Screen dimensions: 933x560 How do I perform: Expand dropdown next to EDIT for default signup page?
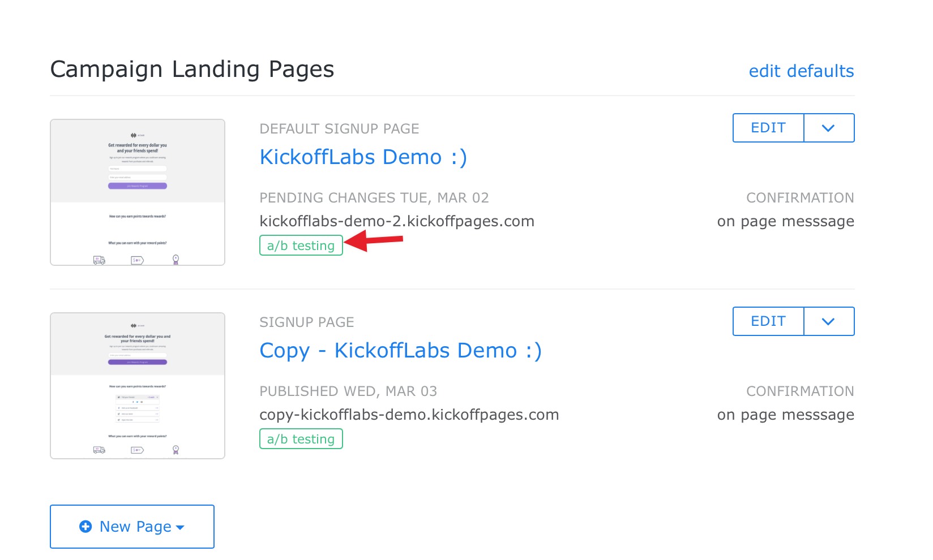pyautogui.click(x=829, y=128)
